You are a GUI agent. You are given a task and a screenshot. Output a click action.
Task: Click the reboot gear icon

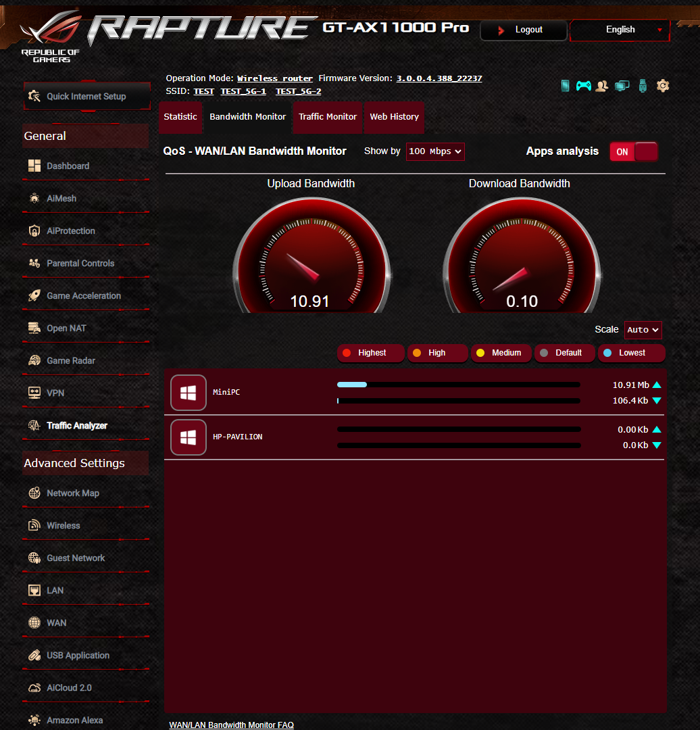click(x=663, y=86)
